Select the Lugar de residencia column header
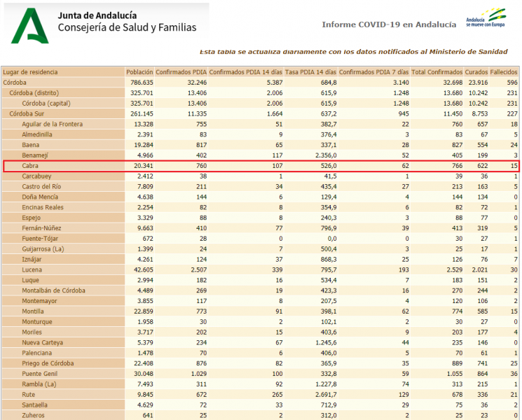Viewport: 522px width, 420px height. [x=30, y=72]
